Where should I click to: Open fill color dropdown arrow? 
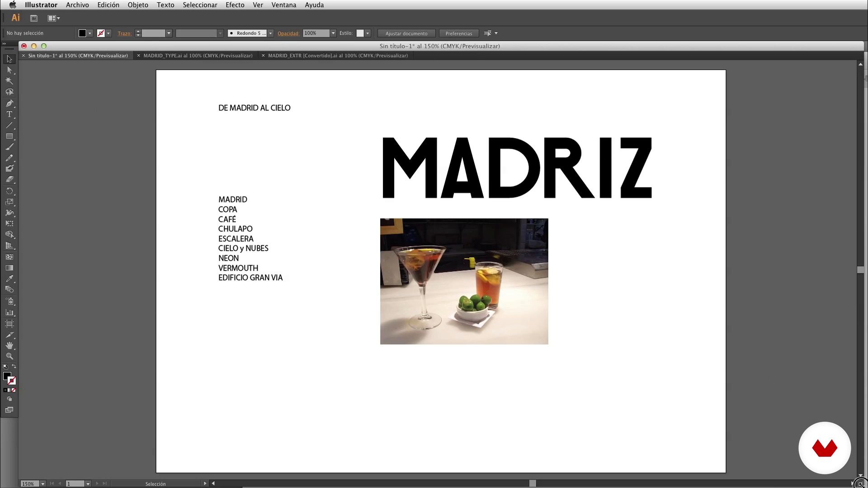pyautogui.click(x=90, y=33)
